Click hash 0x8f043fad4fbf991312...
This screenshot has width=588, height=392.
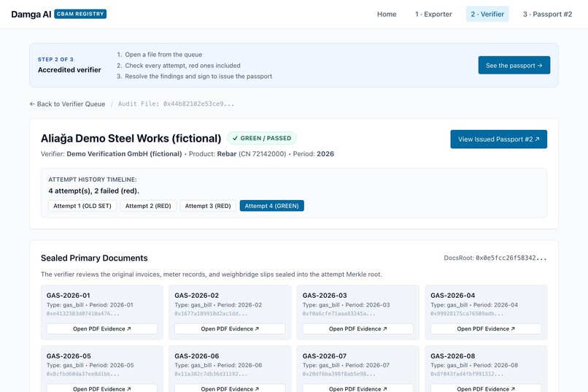pos(467,374)
